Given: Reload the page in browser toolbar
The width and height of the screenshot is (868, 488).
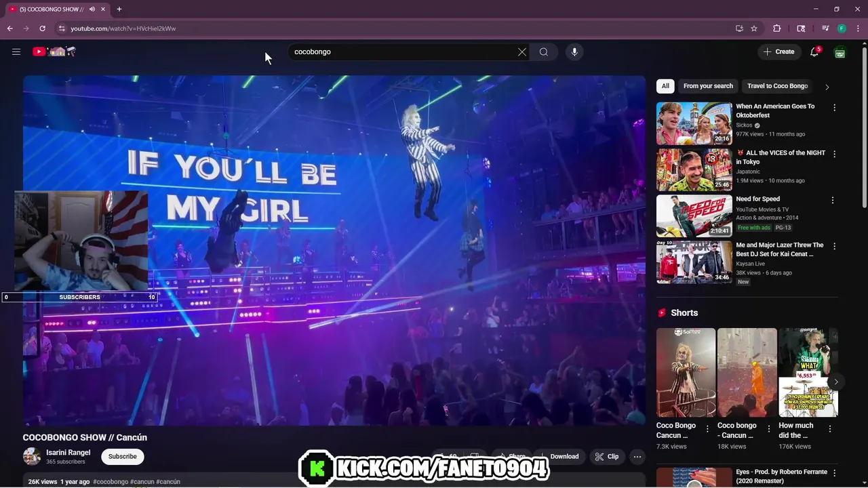Looking at the screenshot, I should point(42,28).
